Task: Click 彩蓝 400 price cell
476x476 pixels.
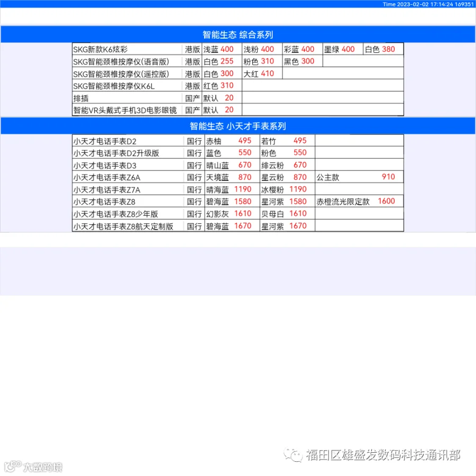Action: (303, 49)
